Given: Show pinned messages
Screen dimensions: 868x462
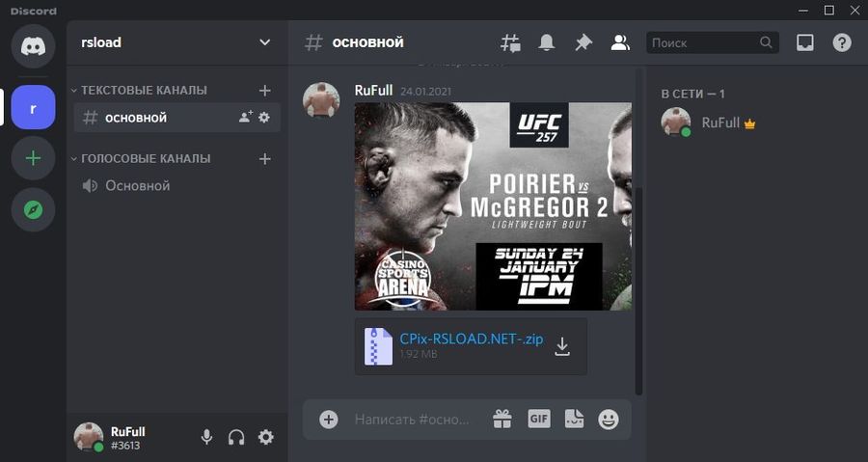Looking at the screenshot, I should point(583,43).
